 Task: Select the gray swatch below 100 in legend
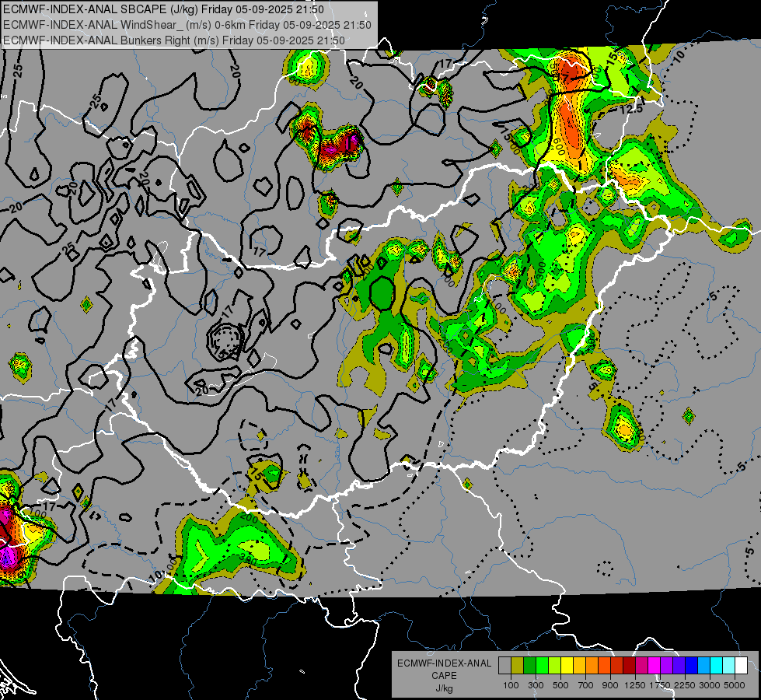(504, 665)
